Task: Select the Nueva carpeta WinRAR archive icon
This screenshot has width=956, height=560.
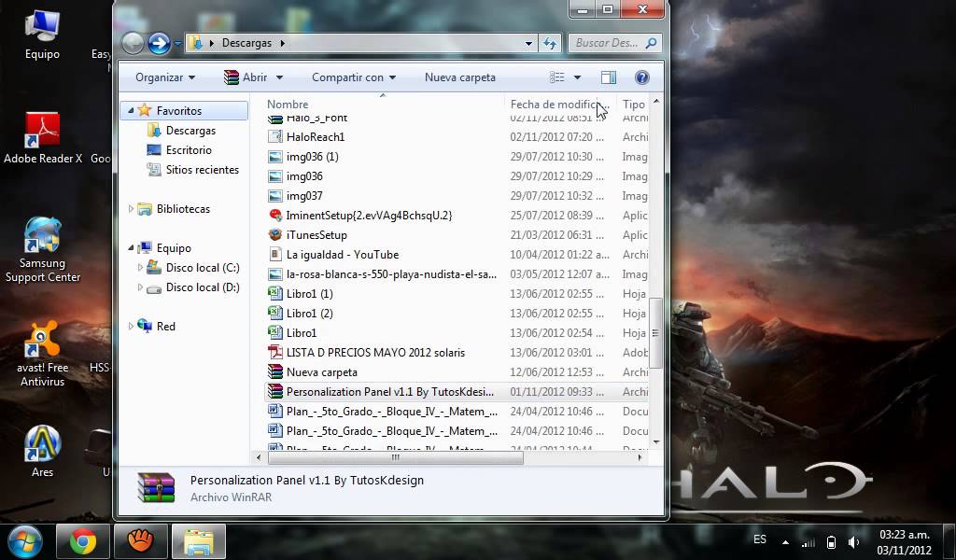Action: [x=275, y=371]
